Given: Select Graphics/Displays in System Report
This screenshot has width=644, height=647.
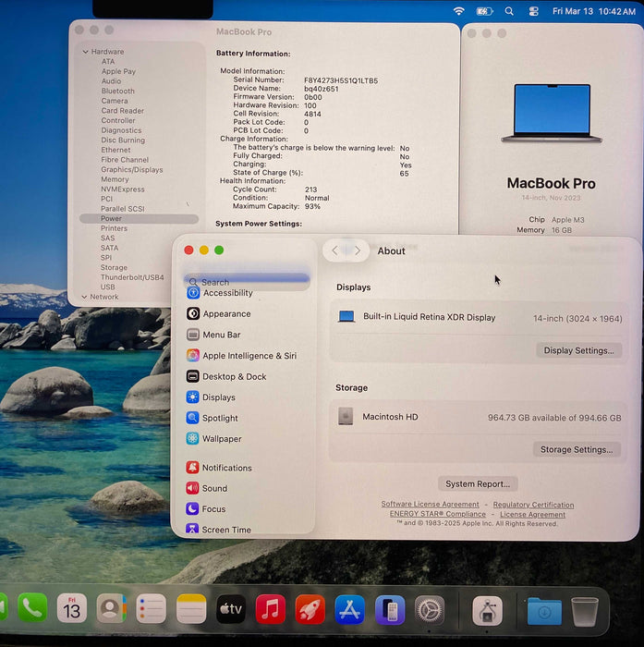Looking at the screenshot, I should click(x=131, y=169).
